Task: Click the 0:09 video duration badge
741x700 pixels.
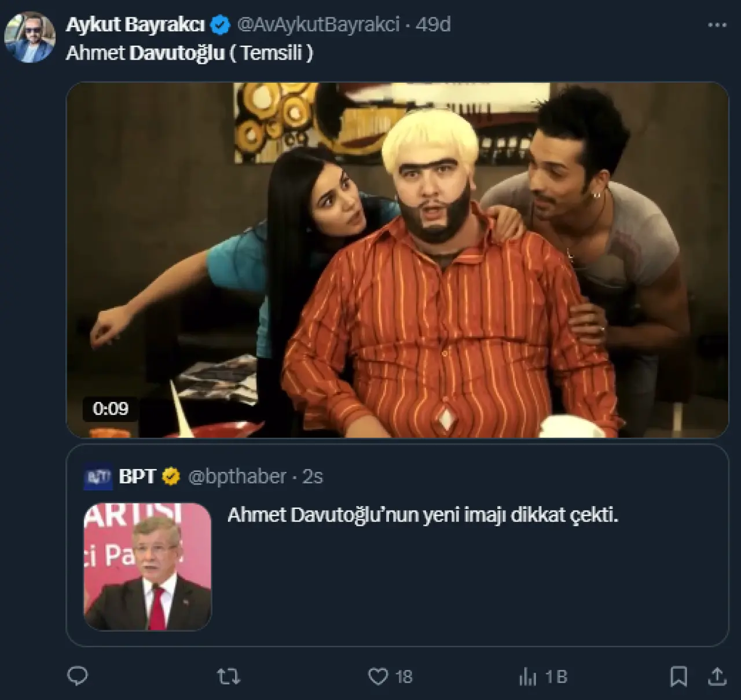Action: [x=111, y=409]
